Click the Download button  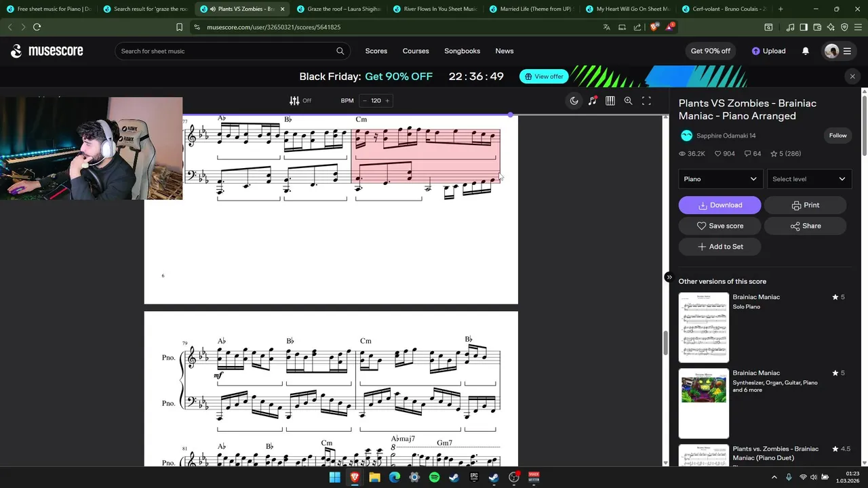[719, 205]
